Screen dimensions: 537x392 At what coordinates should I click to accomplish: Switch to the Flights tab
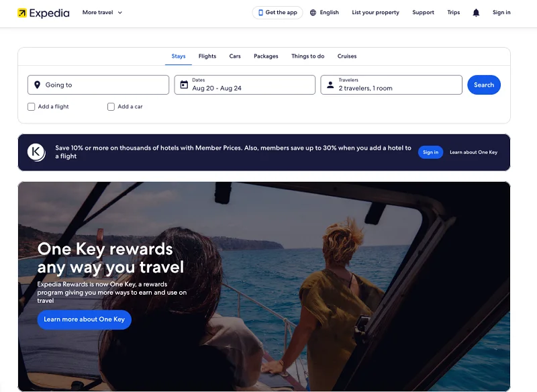[207, 56]
